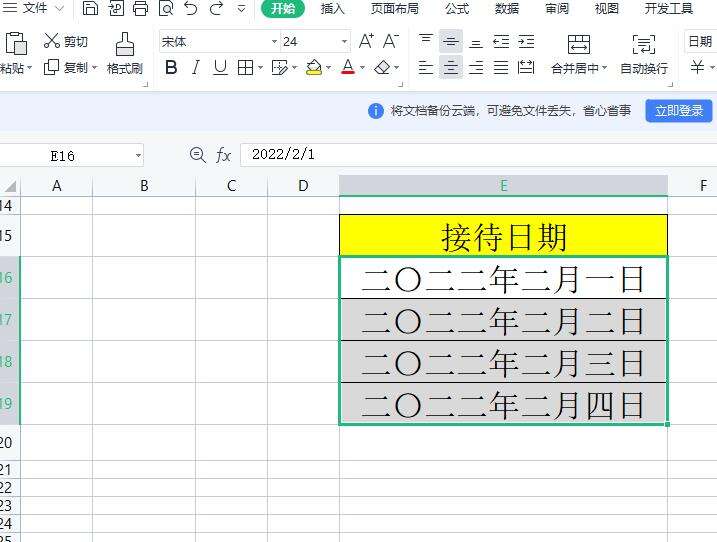Align text to top of cell
The image size is (717, 542).
click(426, 41)
